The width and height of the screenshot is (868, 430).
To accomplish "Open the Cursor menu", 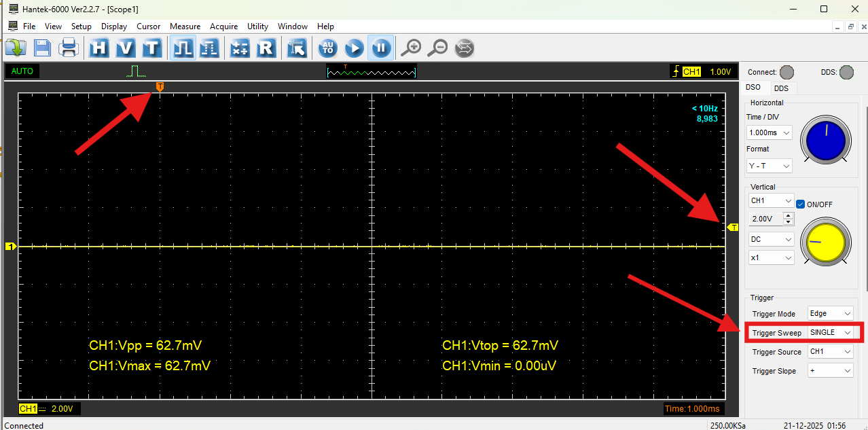I will click(x=148, y=26).
